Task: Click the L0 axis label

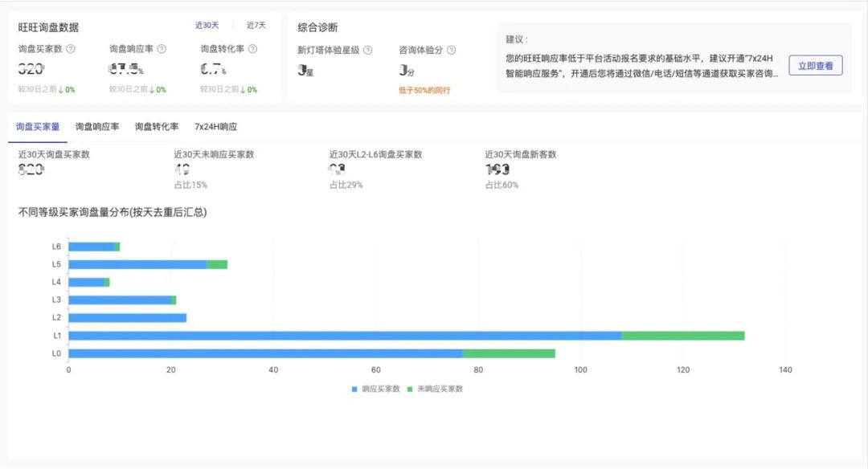Action: pyautogui.click(x=56, y=353)
